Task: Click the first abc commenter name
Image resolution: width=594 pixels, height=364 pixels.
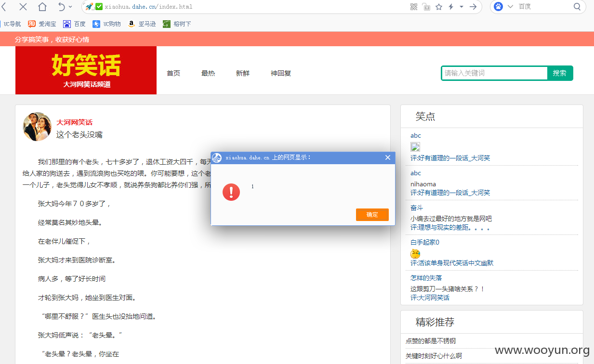Action: (416, 135)
